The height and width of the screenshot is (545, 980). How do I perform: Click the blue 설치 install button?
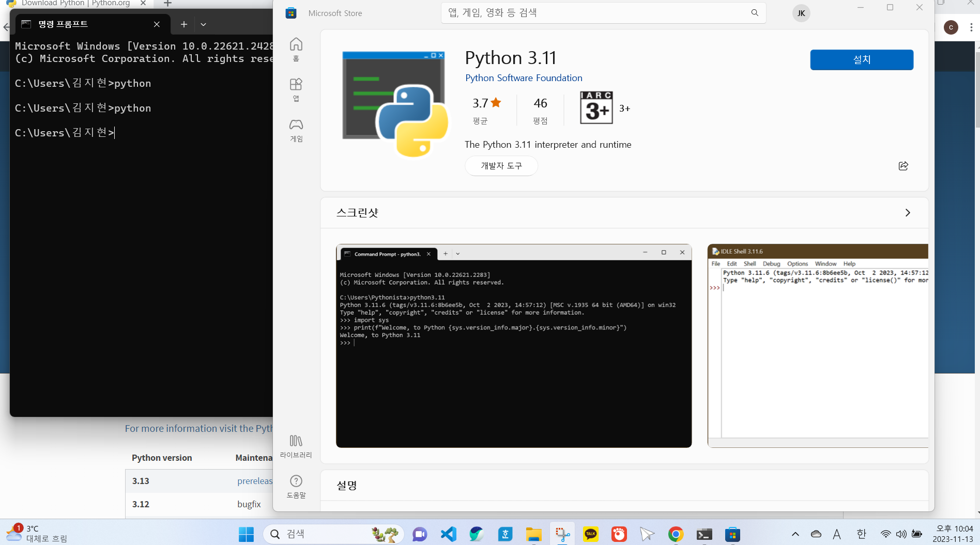coord(862,60)
